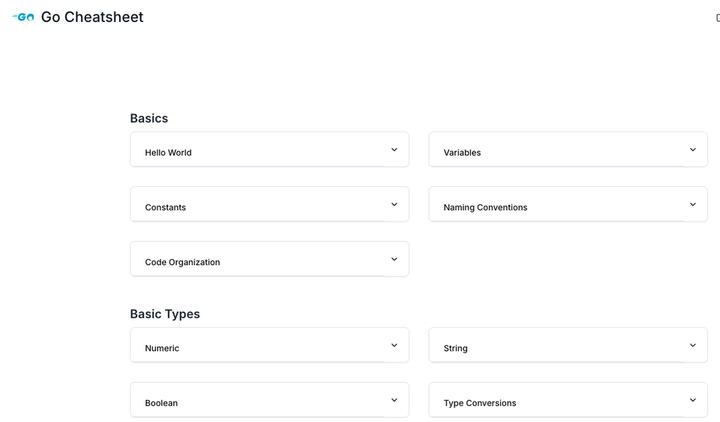Image resolution: width=720 pixels, height=422 pixels.
Task: Click the Code Organization chevron icon
Action: pyautogui.click(x=394, y=259)
